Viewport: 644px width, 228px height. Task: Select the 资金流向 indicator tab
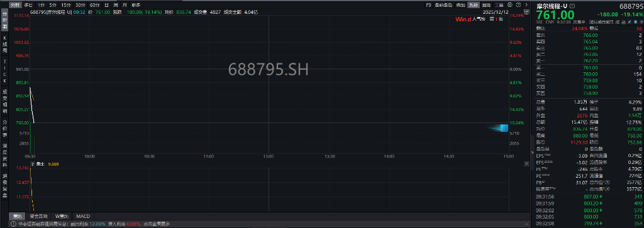click(39, 216)
